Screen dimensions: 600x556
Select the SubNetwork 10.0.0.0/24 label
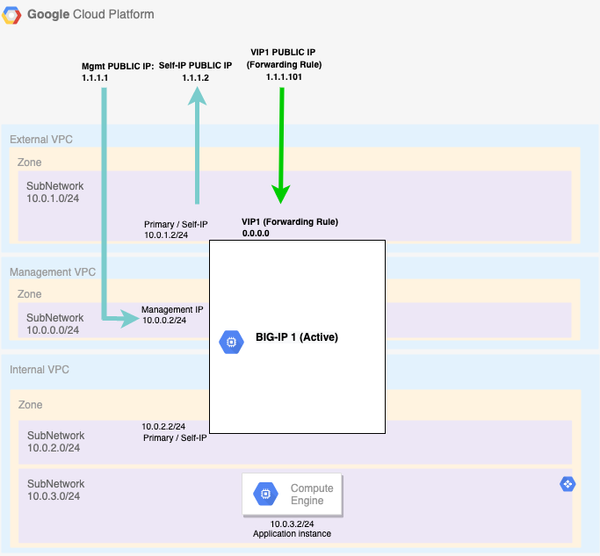[56, 321]
